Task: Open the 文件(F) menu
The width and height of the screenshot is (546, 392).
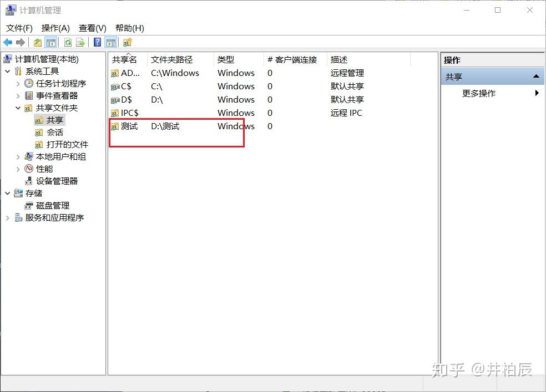Action: [x=19, y=28]
